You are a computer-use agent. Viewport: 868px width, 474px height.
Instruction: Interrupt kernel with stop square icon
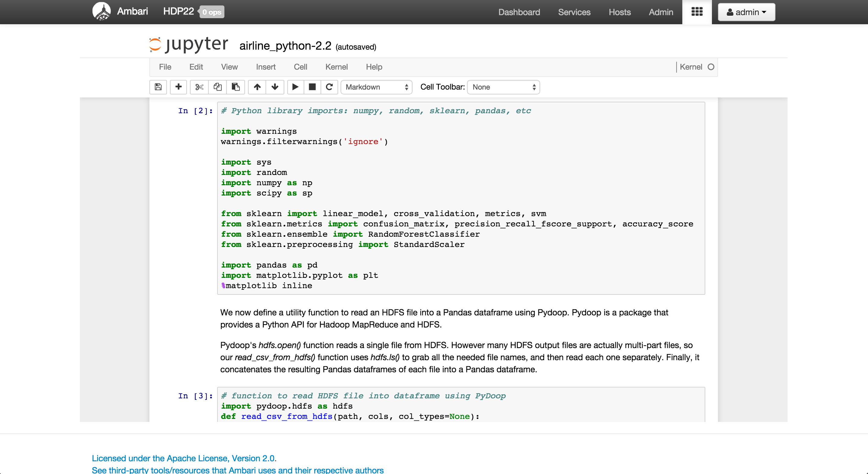point(312,87)
